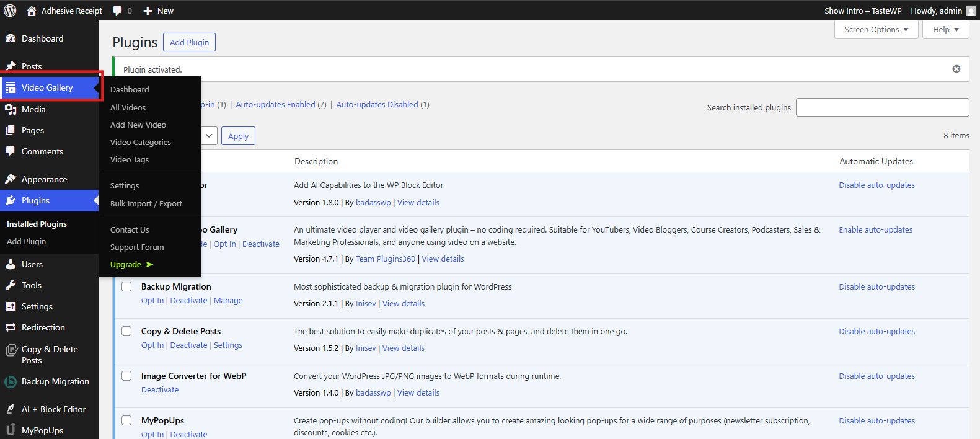
Task: Open the Tools wrench icon
Action: coord(11,285)
